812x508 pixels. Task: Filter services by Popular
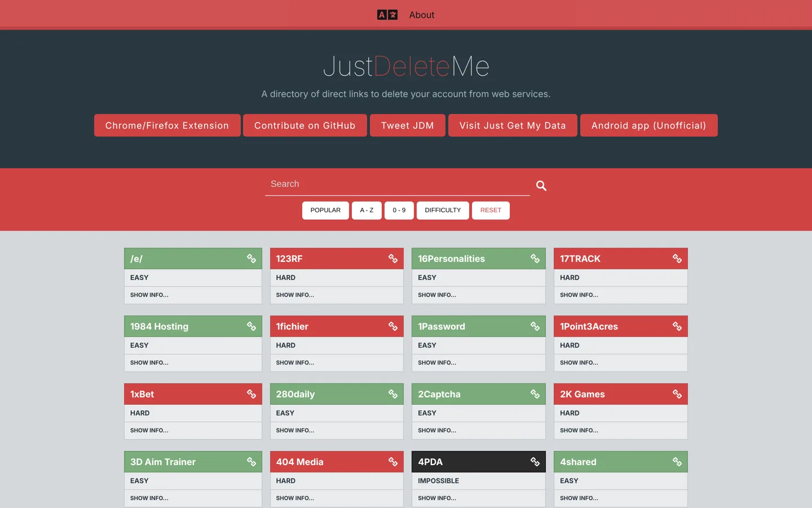(x=325, y=211)
